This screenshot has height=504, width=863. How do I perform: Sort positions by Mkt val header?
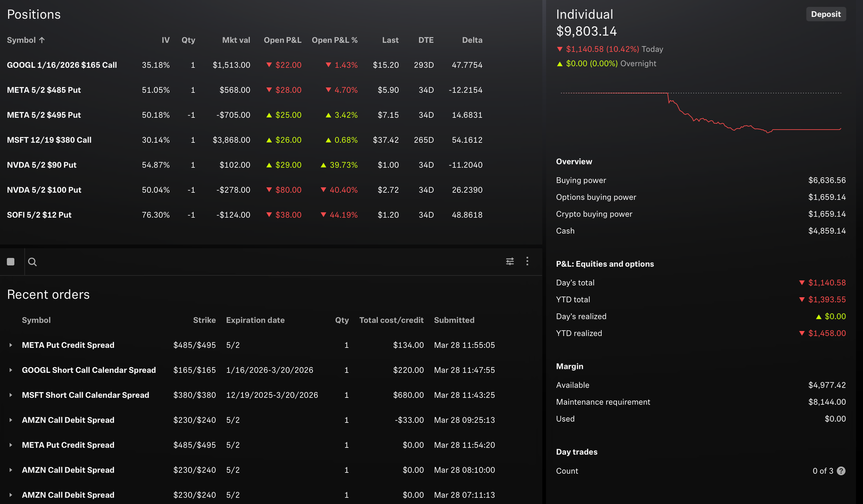[236, 40]
